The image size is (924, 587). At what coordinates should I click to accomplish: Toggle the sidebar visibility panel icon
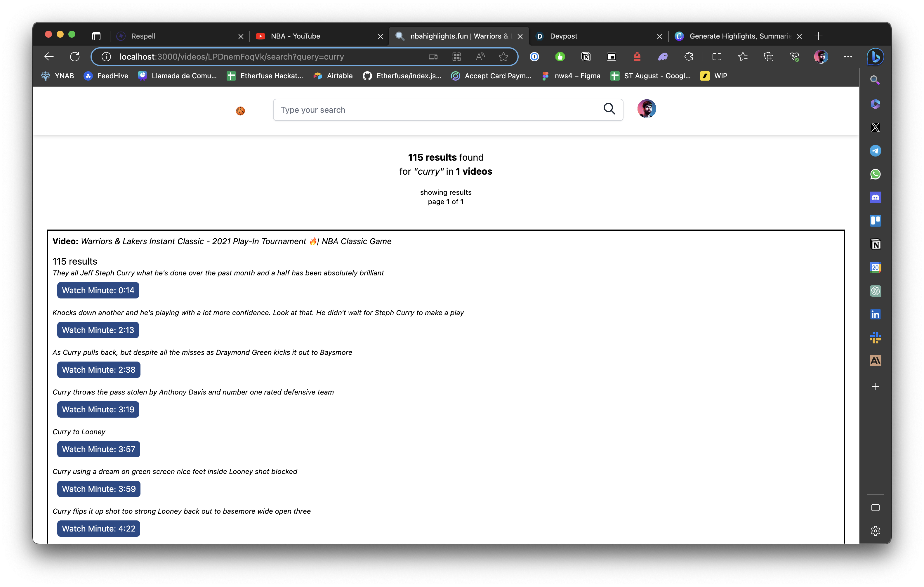coord(875,508)
